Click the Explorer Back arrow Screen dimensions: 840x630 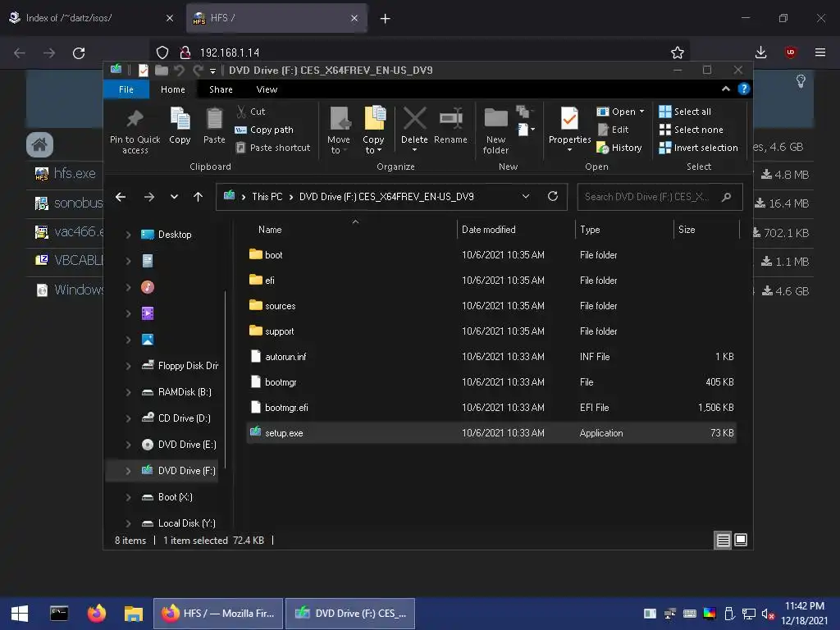point(121,197)
